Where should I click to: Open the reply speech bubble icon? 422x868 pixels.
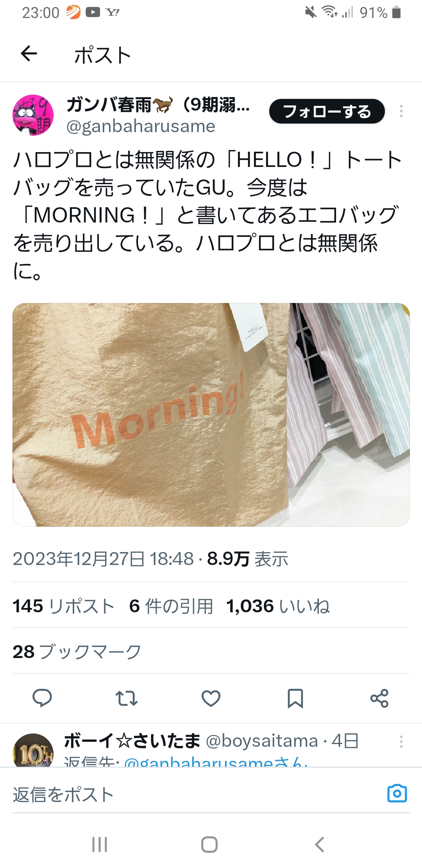[x=42, y=698]
